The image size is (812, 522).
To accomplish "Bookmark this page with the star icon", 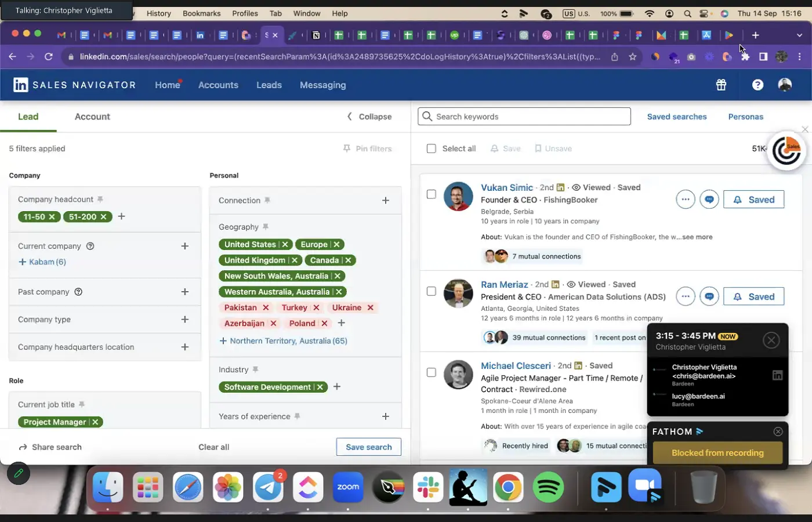I will click(633, 57).
